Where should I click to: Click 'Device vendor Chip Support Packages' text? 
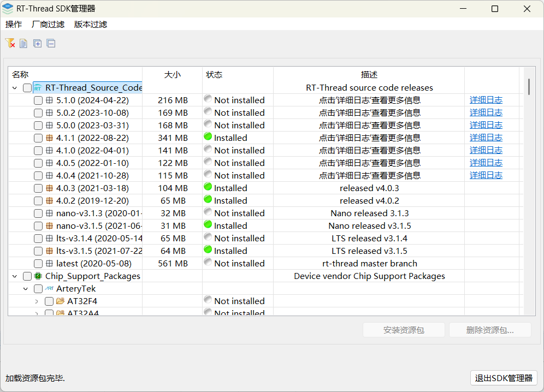pos(369,276)
